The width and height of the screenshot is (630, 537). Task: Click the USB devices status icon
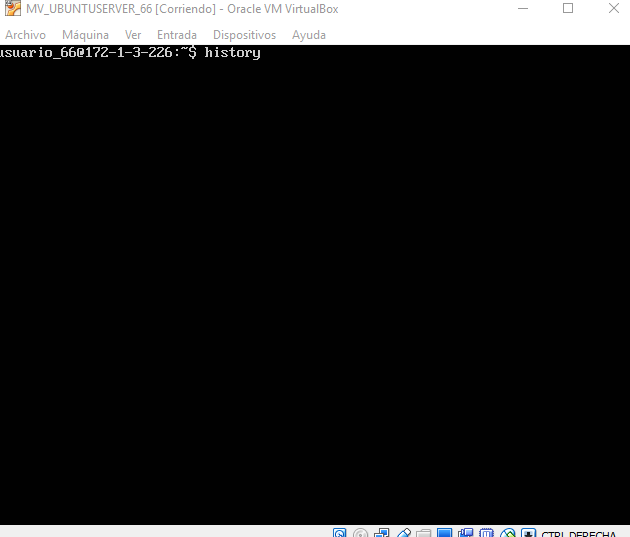click(403, 533)
